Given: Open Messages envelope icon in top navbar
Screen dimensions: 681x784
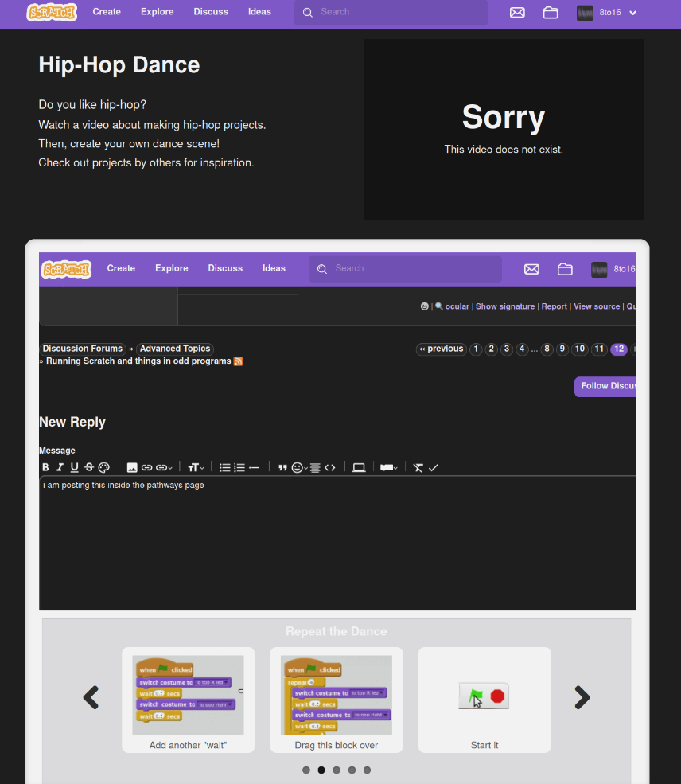Looking at the screenshot, I should 517,12.
